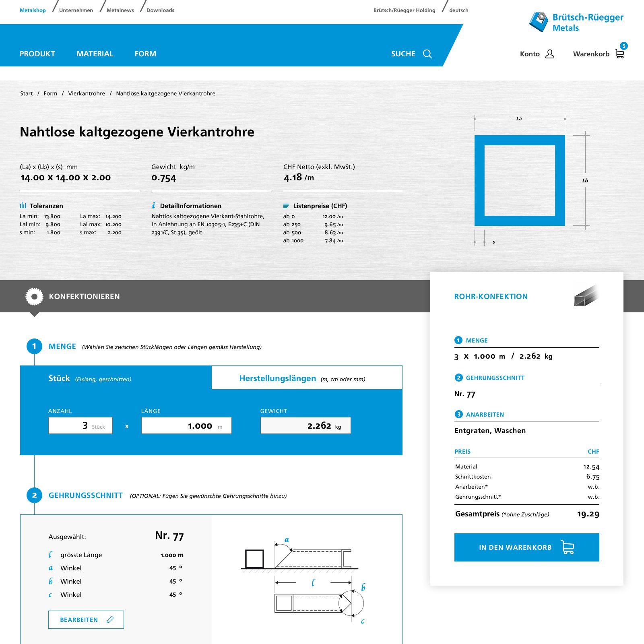Screen dimensions: 644x644
Task: Change language via deutsch link
Action: pyautogui.click(x=458, y=10)
